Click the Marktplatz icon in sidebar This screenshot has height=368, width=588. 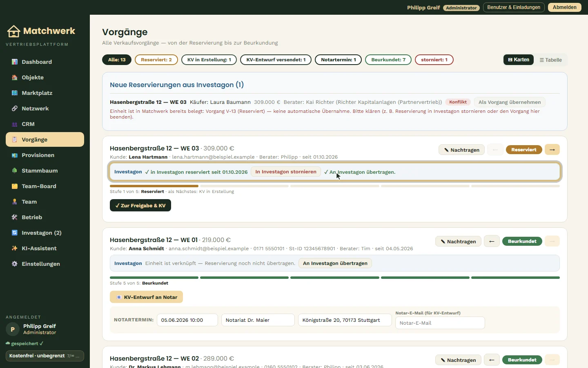pyautogui.click(x=15, y=93)
